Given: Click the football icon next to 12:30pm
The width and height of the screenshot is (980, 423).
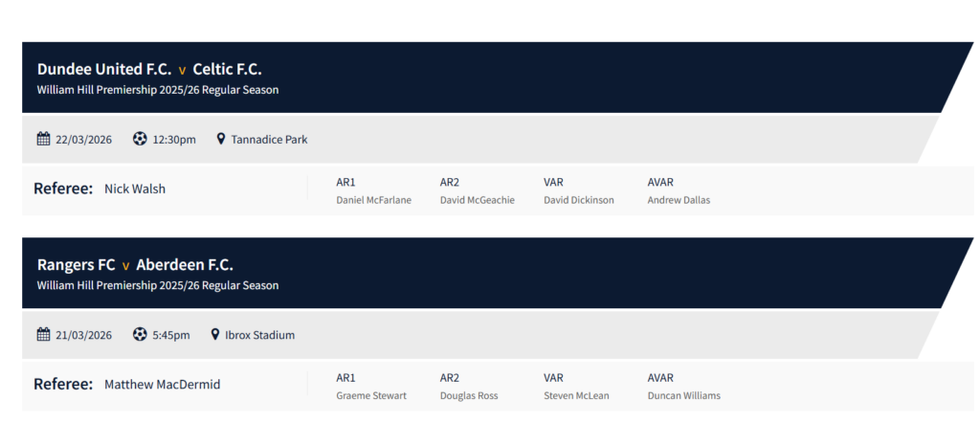Looking at the screenshot, I should pyautogui.click(x=140, y=139).
